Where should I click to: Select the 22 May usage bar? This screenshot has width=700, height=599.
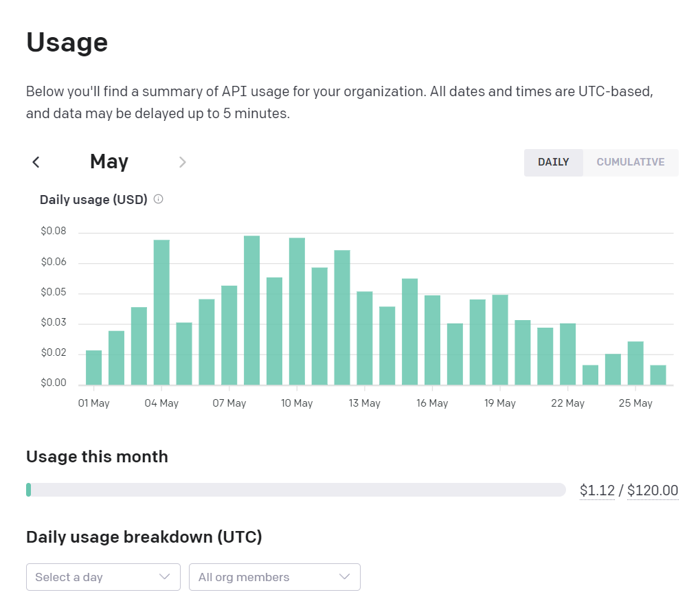[x=567, y=354]
